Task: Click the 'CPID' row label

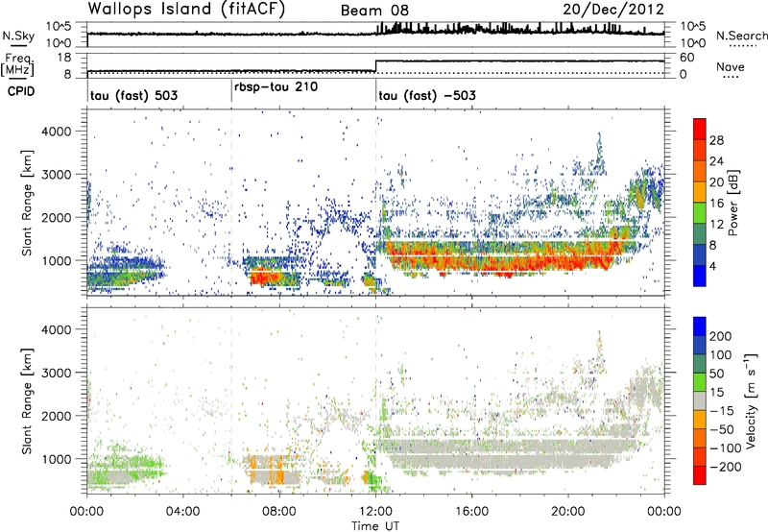Action: click(x=21, y=91)
